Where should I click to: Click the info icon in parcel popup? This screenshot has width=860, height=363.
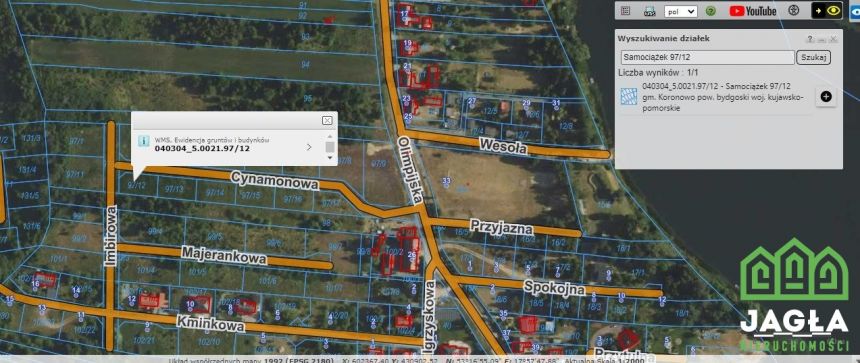pos(143,141)
